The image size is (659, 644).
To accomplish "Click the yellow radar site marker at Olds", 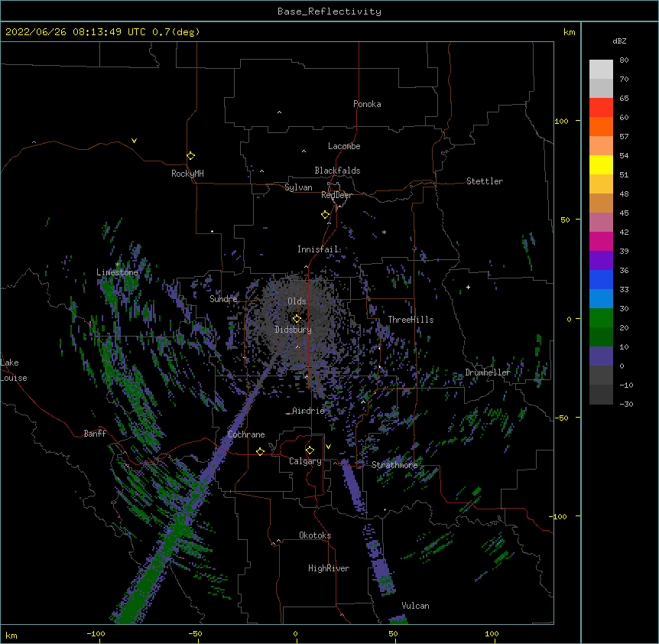I will tap(297, 318).
